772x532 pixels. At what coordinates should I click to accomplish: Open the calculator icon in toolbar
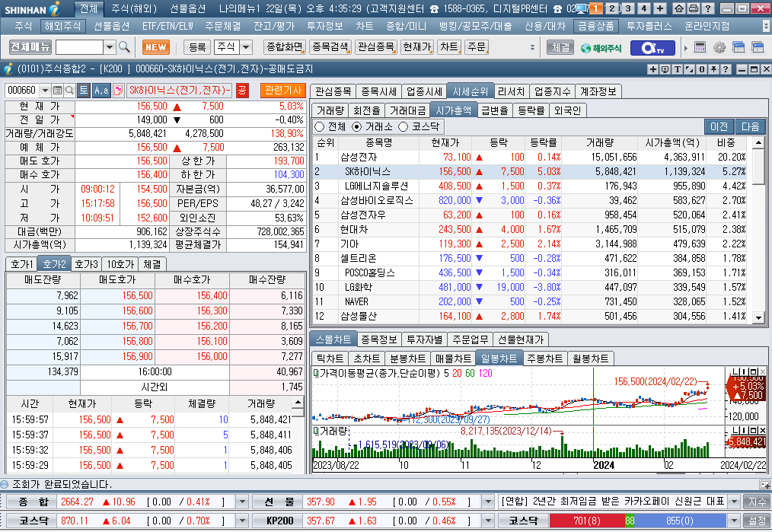coord(700,47)
